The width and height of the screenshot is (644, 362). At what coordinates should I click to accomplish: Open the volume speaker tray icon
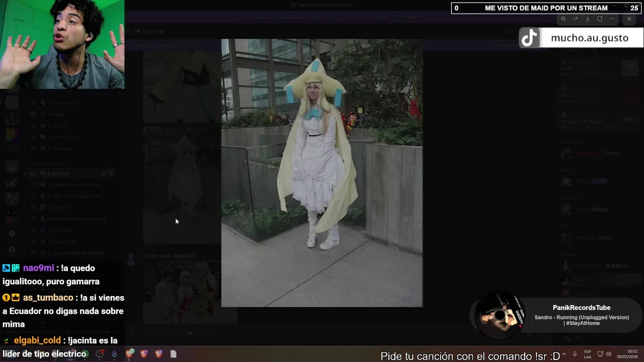pos(608,354)
